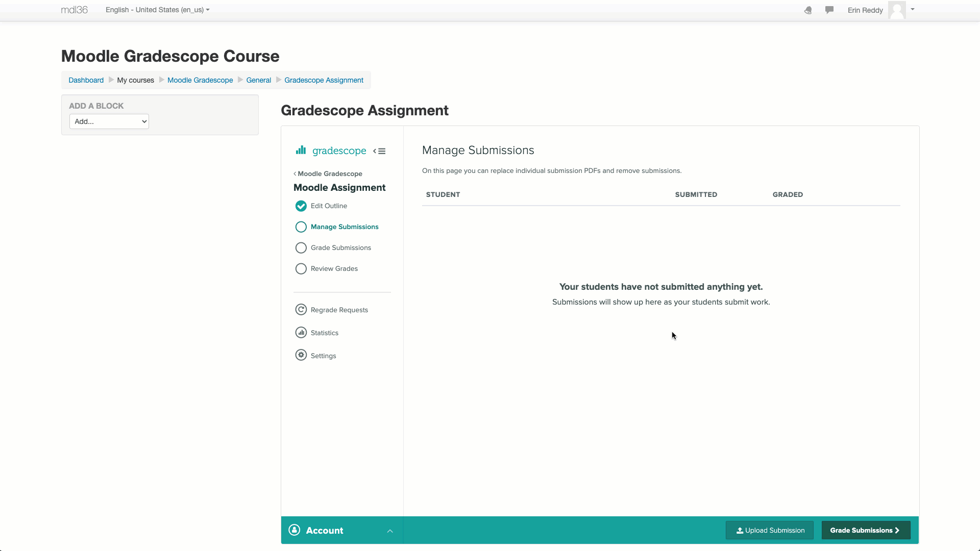
Task: Open the user menu caret arrow
Action: 913,9
